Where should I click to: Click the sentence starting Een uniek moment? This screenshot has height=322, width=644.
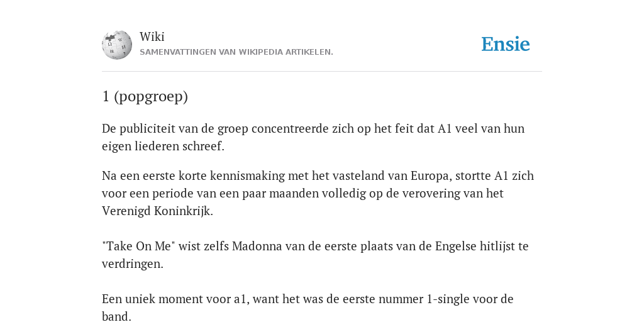[308, 307]
